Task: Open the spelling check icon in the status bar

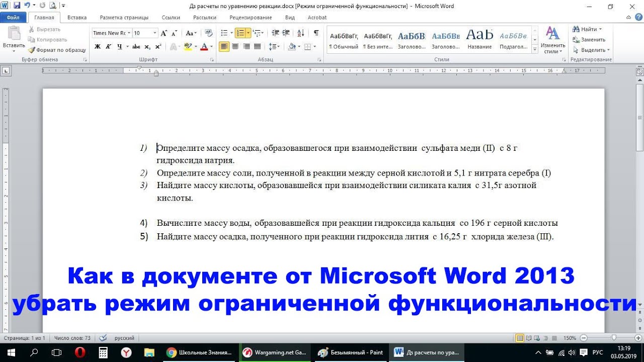Action: pos(103,338)
